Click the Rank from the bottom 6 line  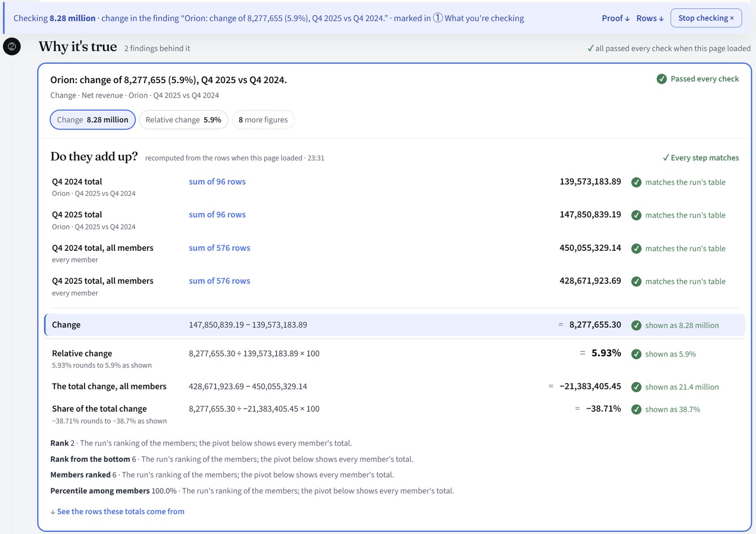232,459
